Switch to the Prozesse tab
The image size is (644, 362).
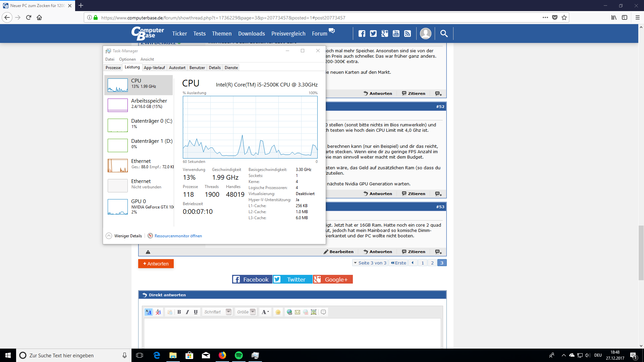113,68
